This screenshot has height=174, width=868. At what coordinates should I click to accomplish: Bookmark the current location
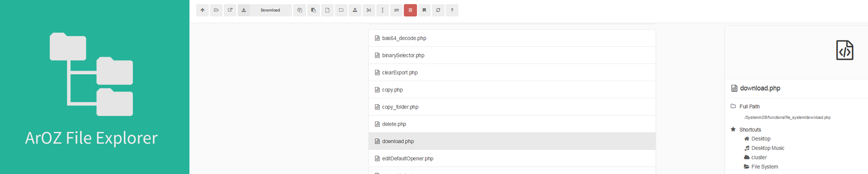424,10
